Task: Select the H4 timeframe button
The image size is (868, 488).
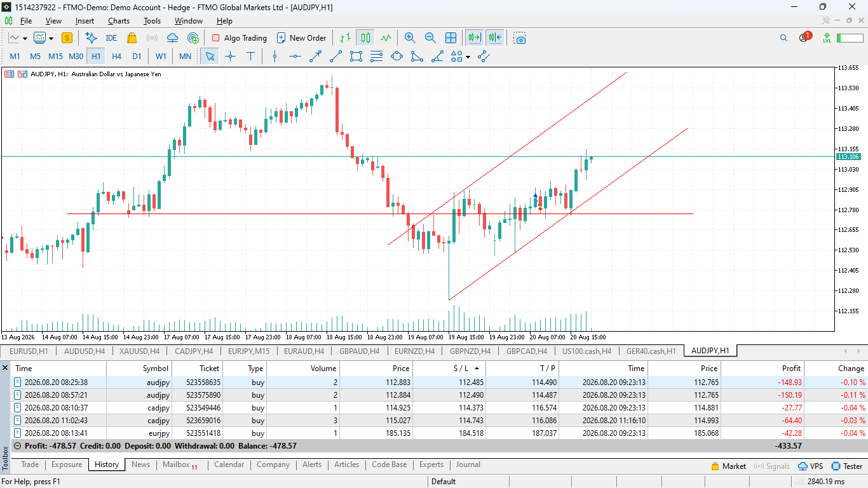Action: coord(116,57)
